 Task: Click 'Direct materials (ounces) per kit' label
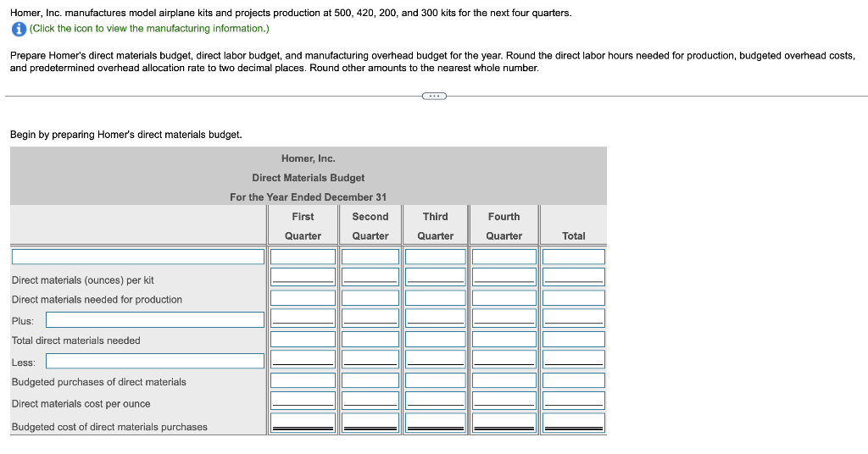click(83, 280)
